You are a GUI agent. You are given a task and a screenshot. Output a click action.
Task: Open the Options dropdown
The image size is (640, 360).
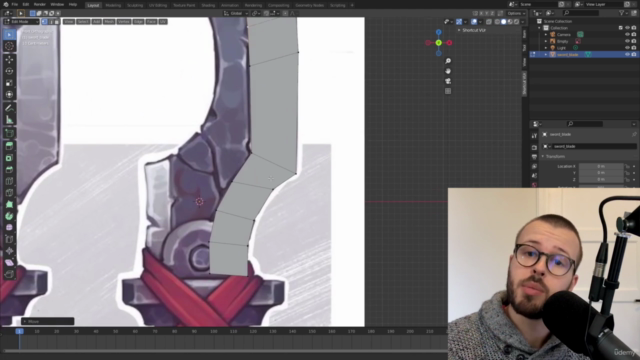click(516, 13)
